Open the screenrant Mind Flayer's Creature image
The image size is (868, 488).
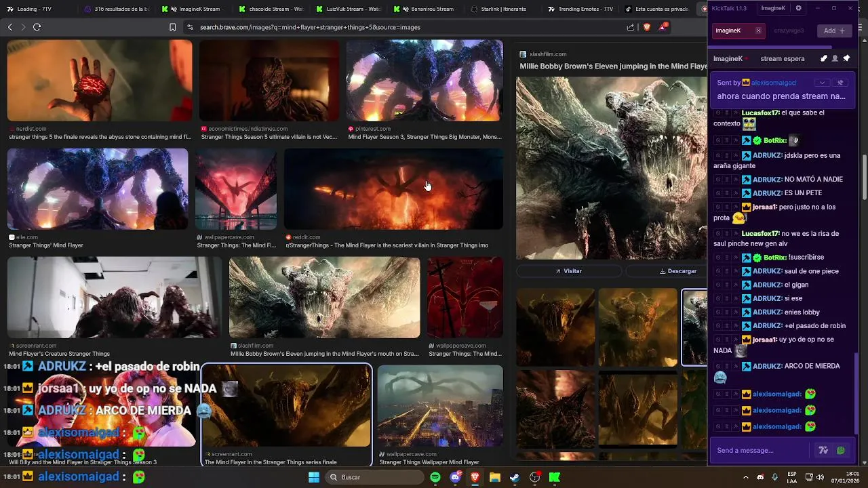pos(114,298)
